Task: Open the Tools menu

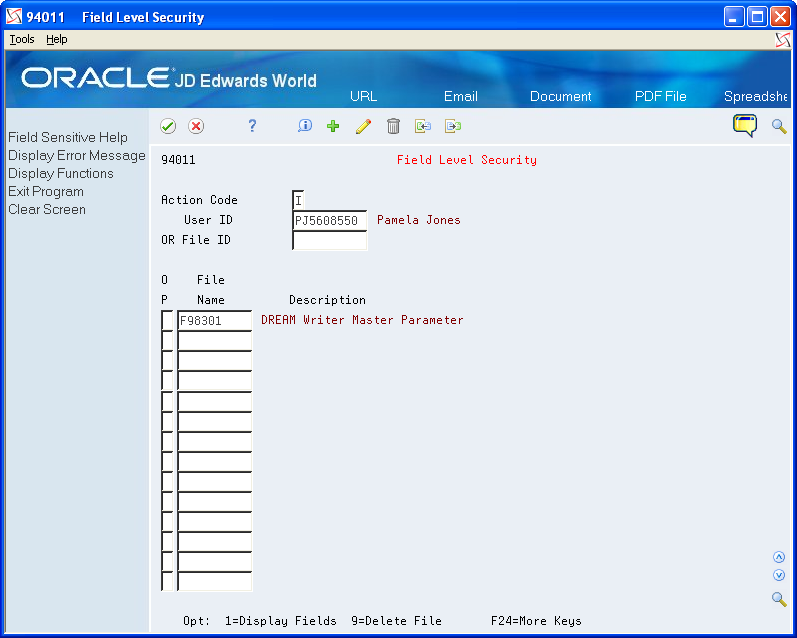Action: tap(22, 39)
